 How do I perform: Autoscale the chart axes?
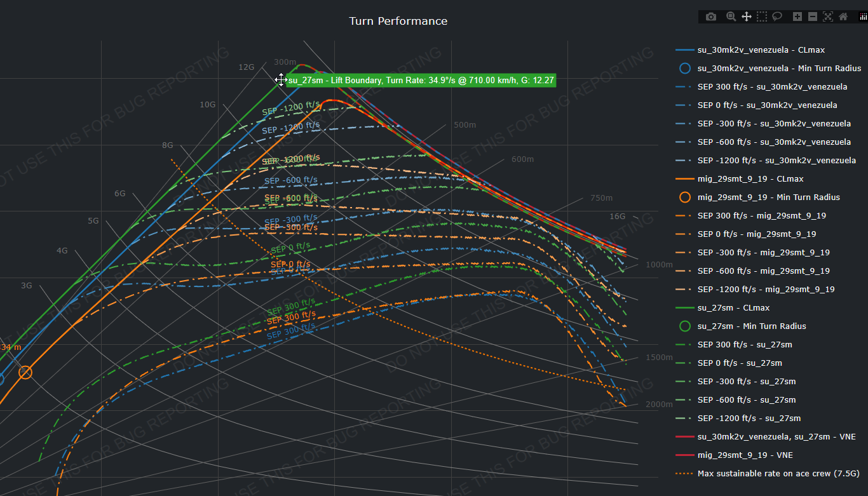click(828, 17)
